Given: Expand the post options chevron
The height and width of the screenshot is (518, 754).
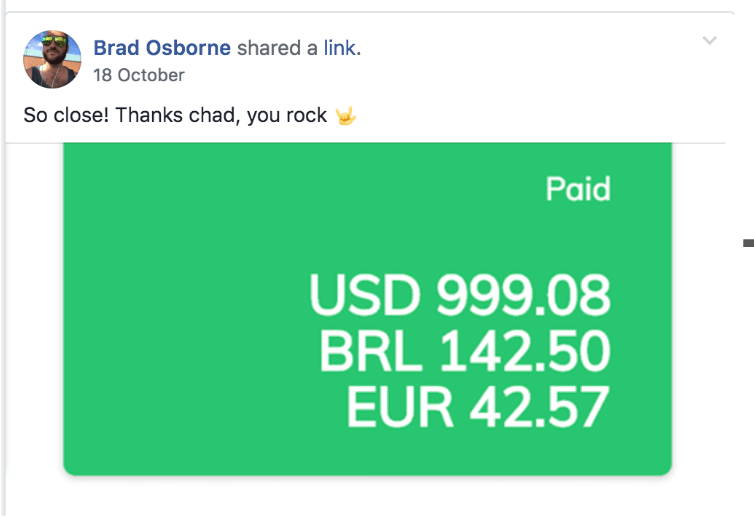Looking at the screenshot, I should pos(709,40).
